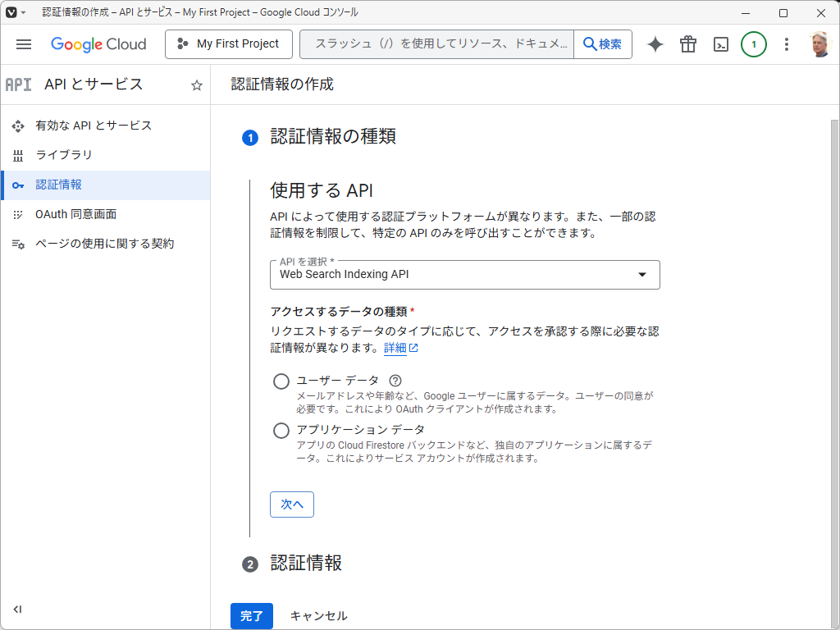Pin API とサービス with the star icon

coord(196,84)
